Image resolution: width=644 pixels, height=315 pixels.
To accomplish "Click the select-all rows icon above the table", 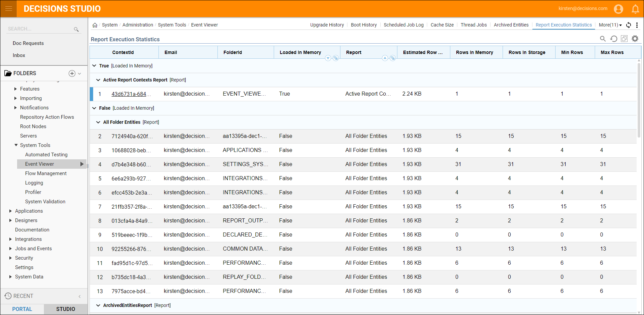I will tap(624, 39).
